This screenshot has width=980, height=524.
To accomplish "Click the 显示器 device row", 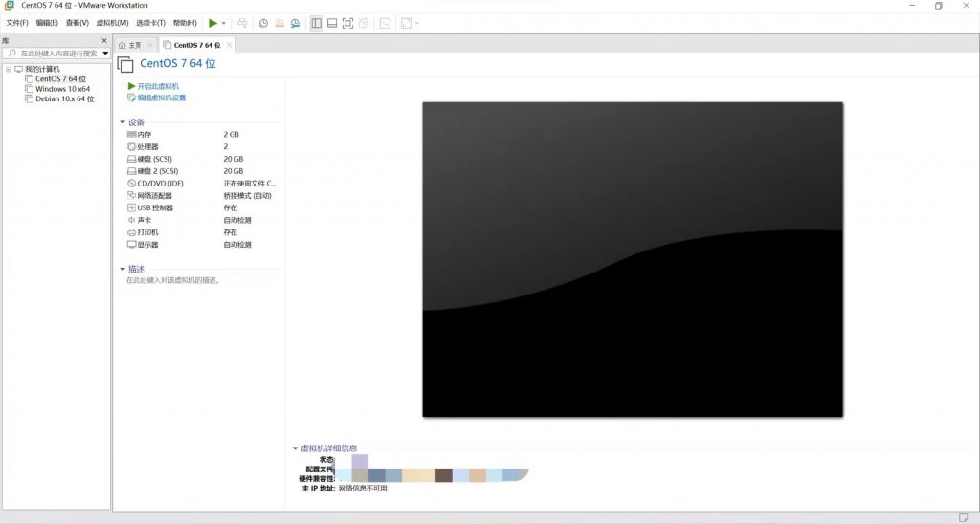I will [201, 245].
